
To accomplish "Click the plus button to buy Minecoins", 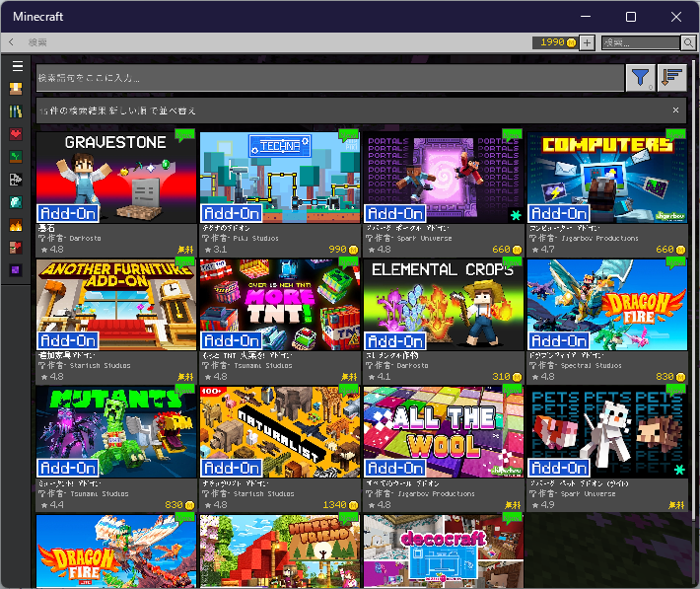I will pyautogui.click(x=587, y=42).
